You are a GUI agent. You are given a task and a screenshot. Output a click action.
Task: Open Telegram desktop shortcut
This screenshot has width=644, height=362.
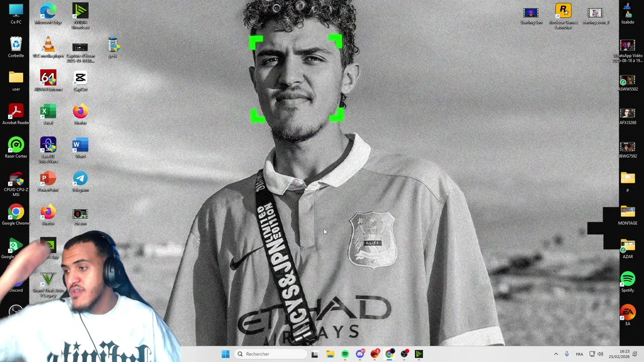click(x=80, y=181)
